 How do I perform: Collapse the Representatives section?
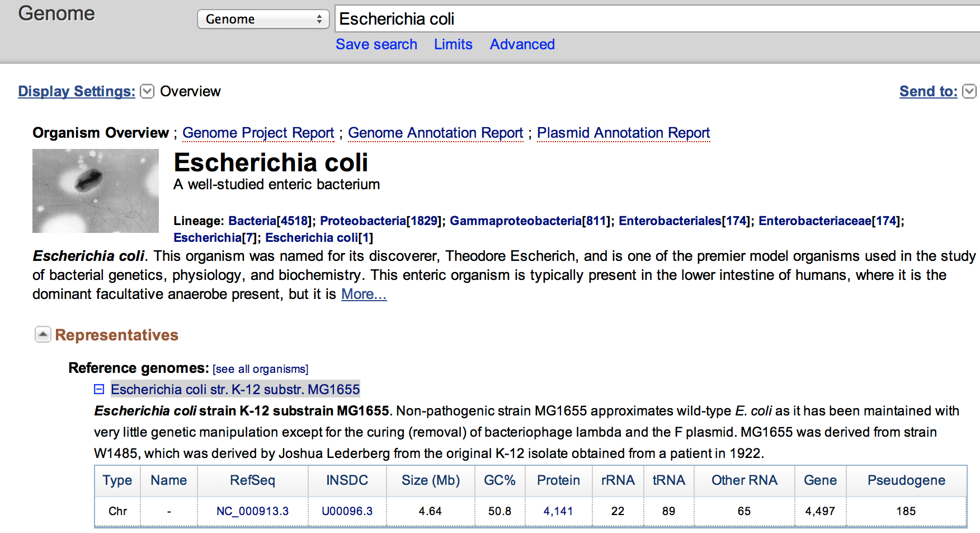coord(43,334)
